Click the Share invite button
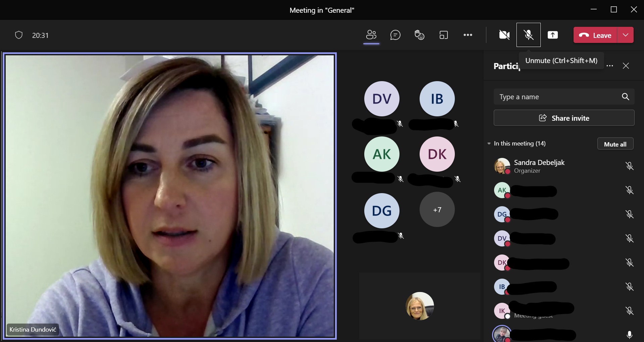This screenshot has width=644, height=342. click(564, 118)
